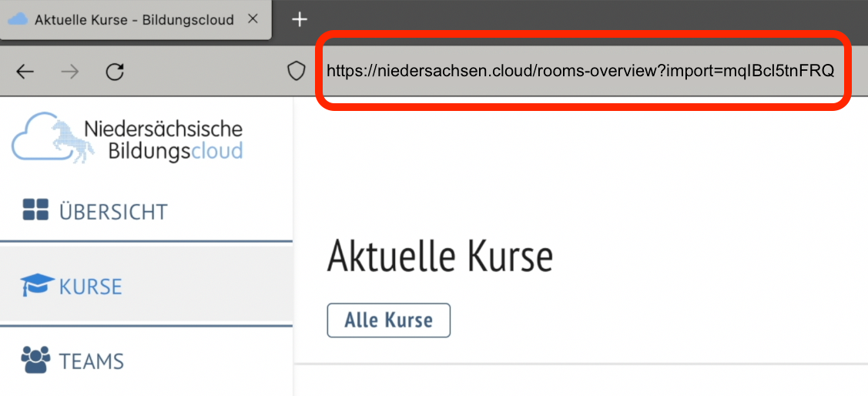Screen dimensions: 868x396
Task: Select the KURSE sidebar menu item
Action: pos(90,287)
